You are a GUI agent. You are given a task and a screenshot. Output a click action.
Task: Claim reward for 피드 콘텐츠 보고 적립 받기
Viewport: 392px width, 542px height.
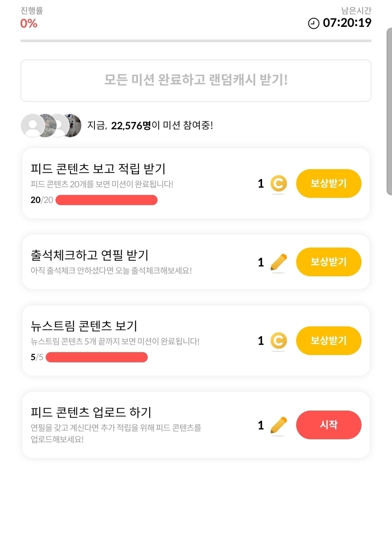[x=328, y=183]
